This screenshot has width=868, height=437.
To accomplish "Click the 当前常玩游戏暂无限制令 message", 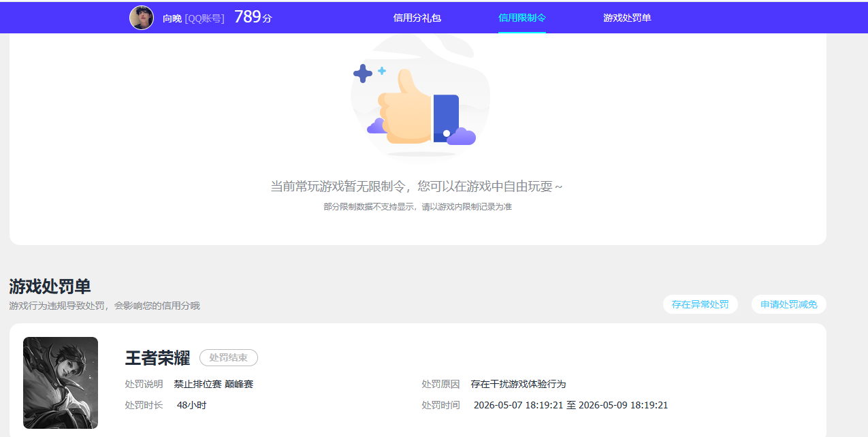I will pos(417,187).
